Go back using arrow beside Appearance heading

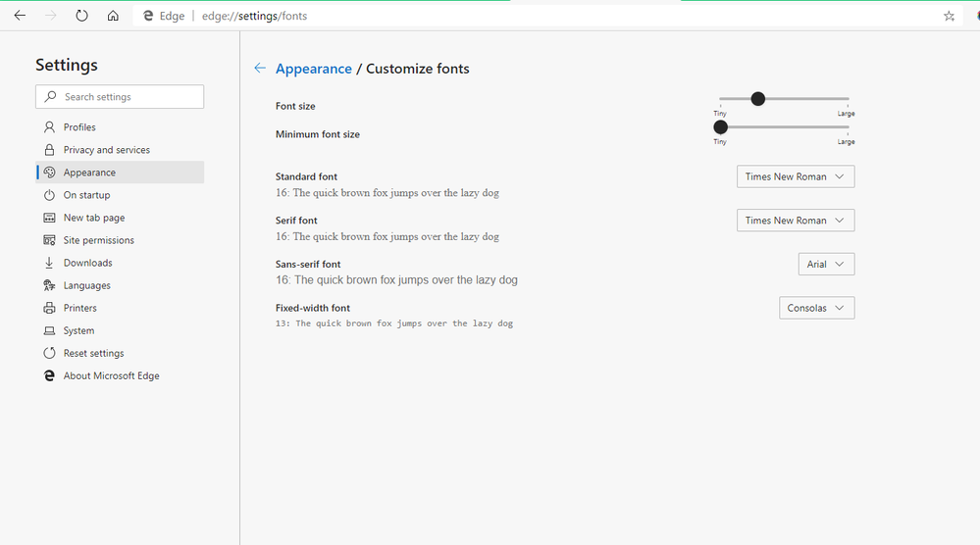pos(260,68)
